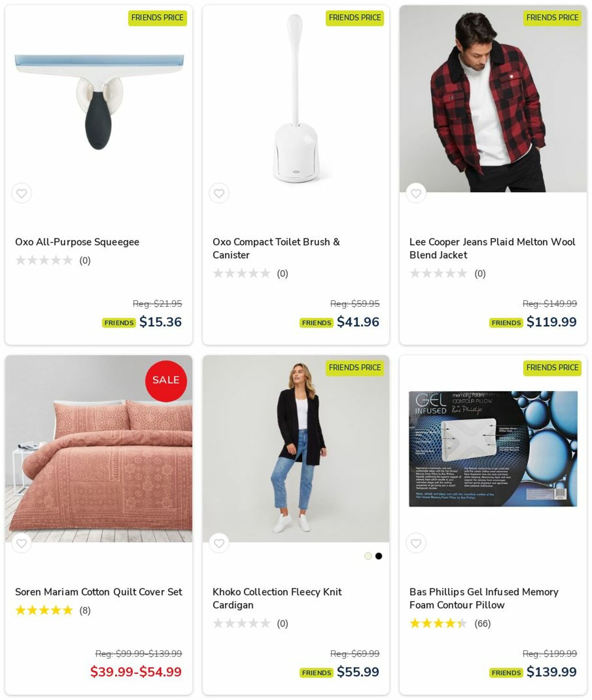Add Oxo All-Purpose Squeegee to wishlist

click(x=21, y=193)
